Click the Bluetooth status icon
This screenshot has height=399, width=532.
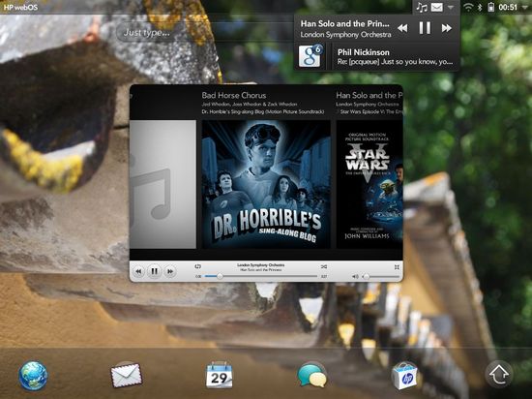tap(480, 7)
